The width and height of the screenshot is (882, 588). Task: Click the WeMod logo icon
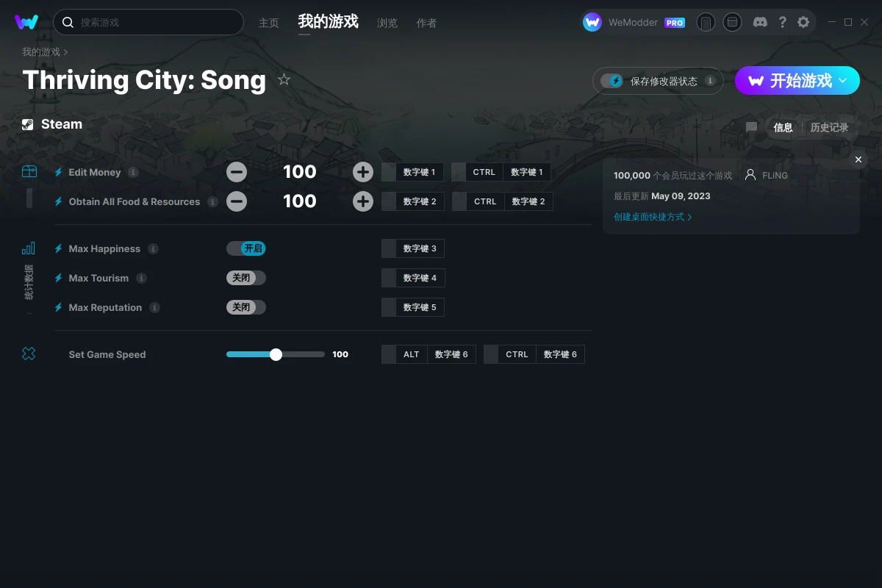tap(26, 22)
